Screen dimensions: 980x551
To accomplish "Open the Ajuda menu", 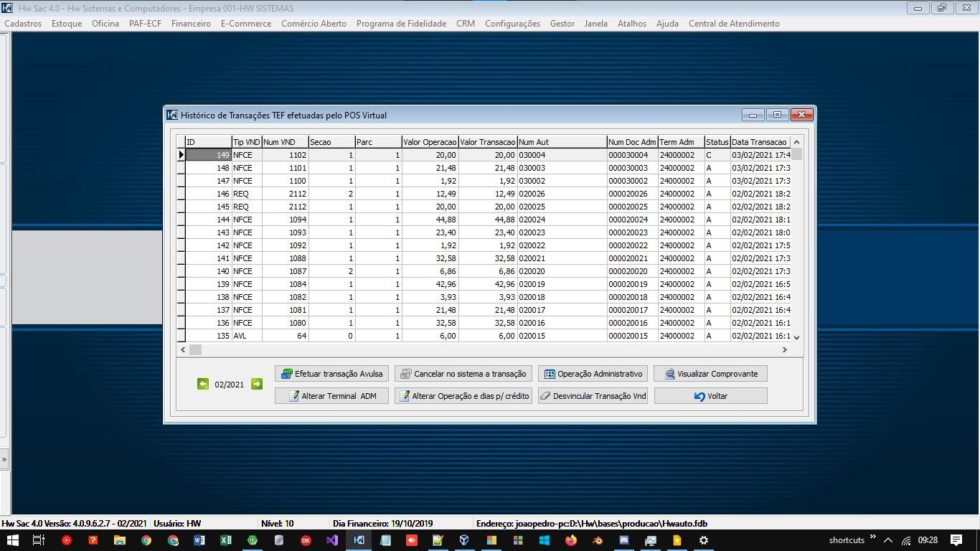I will [x=667, y=24].
